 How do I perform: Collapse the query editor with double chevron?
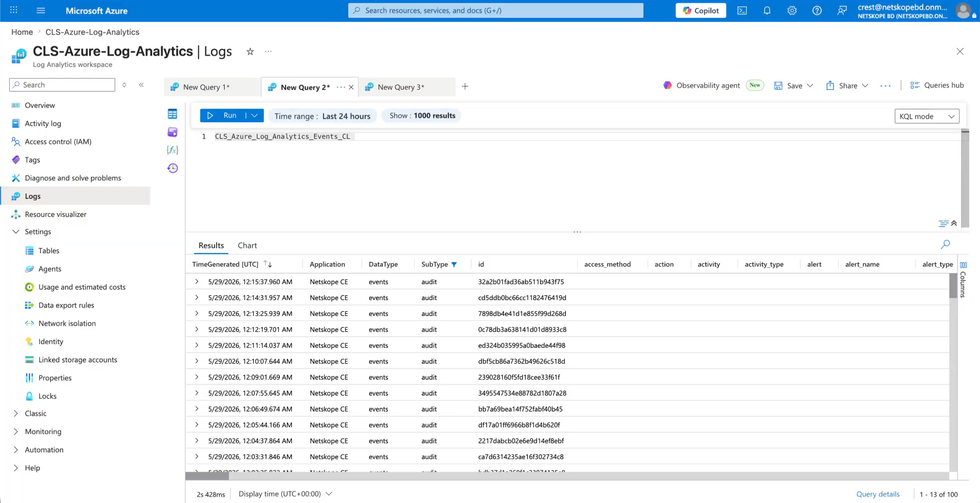[x=954, y=223]
